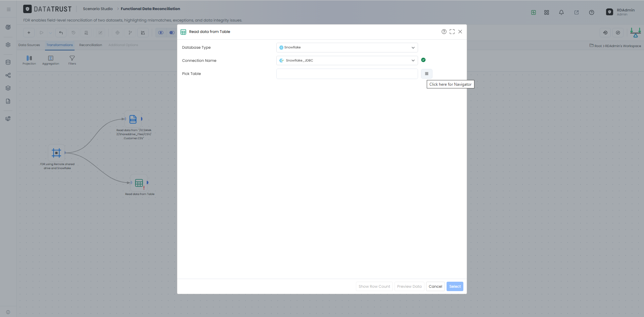The height and width of the screenshot is (317, 644).
Task: Open notifications bell icon
Action: pyautogui.click(x=561, y=12)
